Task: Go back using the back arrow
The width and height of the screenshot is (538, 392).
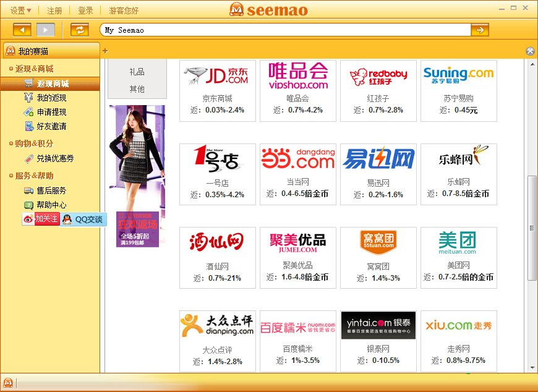Action: coord(23,28)
